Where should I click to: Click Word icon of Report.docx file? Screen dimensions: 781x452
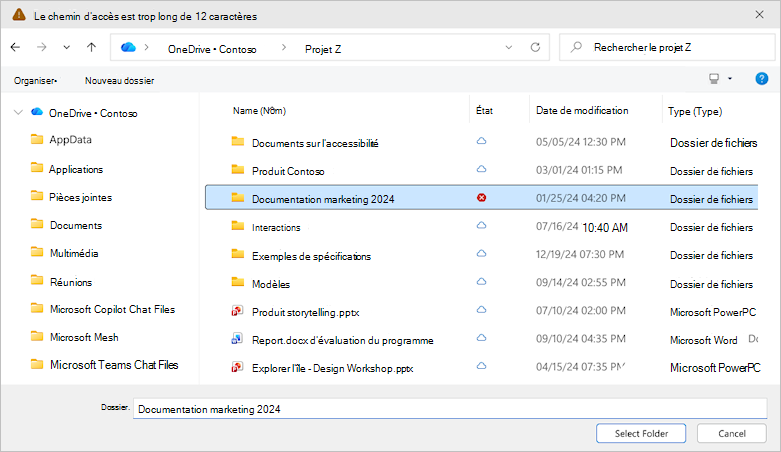pos(237,339)
